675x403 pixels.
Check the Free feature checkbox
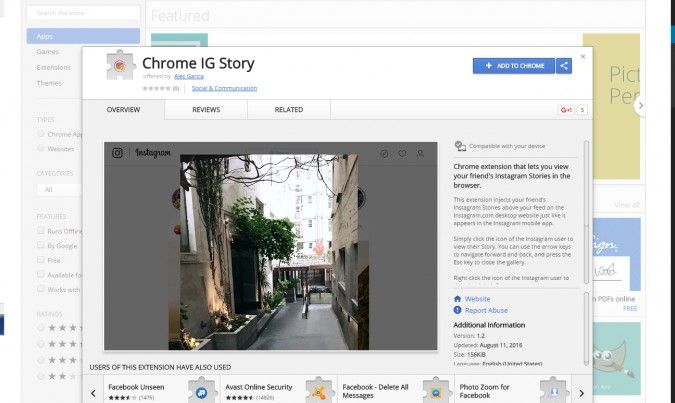pyautogui.click(x=40, y=260)
